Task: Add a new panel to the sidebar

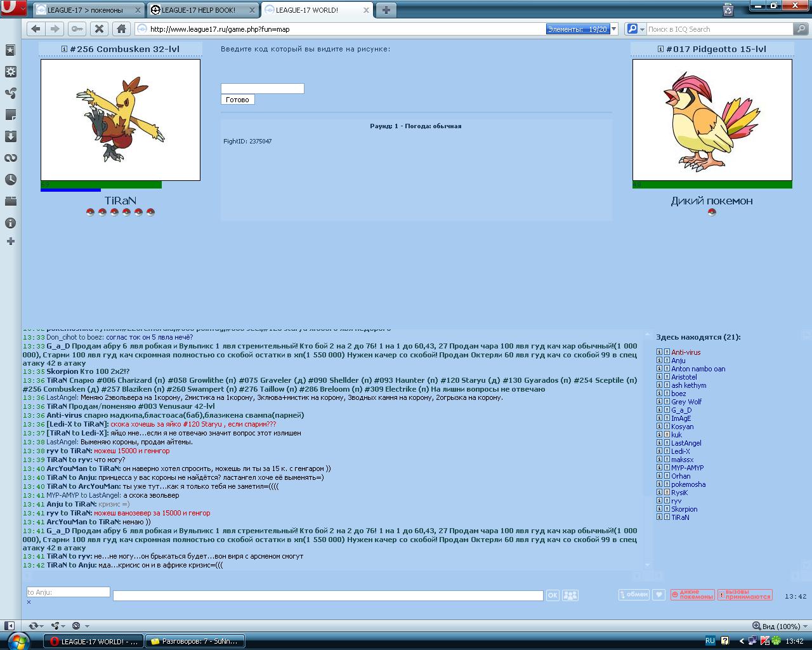Action: pyautogui.click(x=10, y=241)
